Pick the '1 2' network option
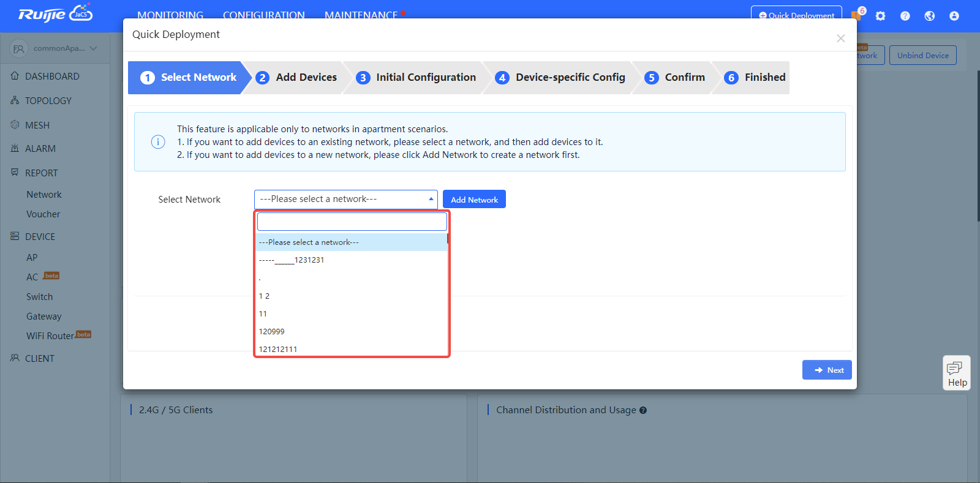The image size is (980, 483). (x=265, y=296)
